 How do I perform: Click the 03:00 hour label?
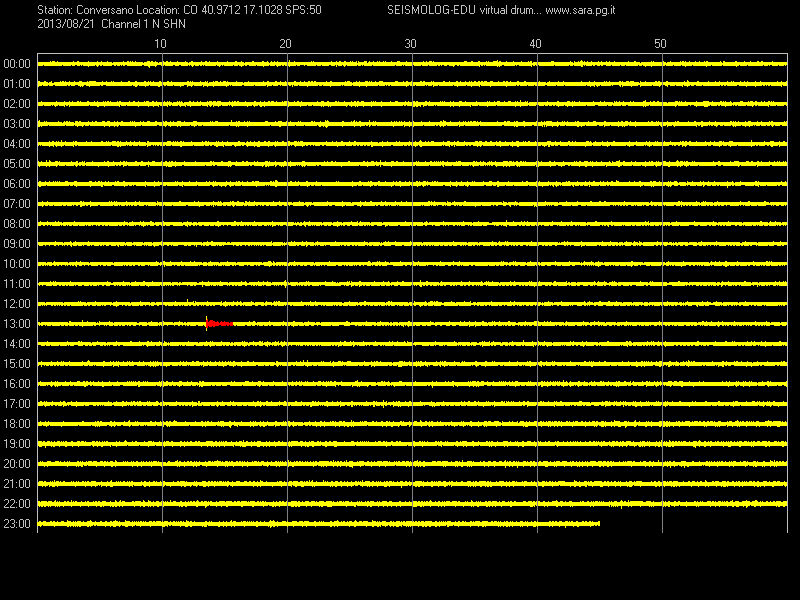(17, 124)
